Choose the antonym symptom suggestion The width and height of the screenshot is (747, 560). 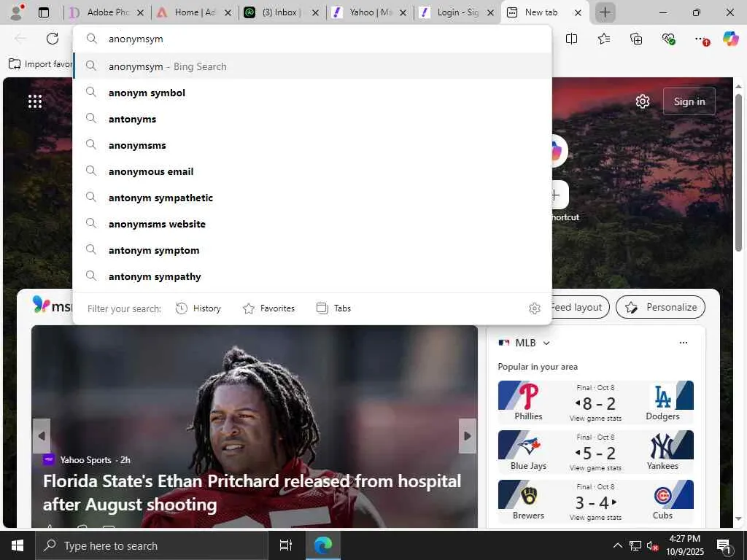pyautogui.click(x=312, y=250)
